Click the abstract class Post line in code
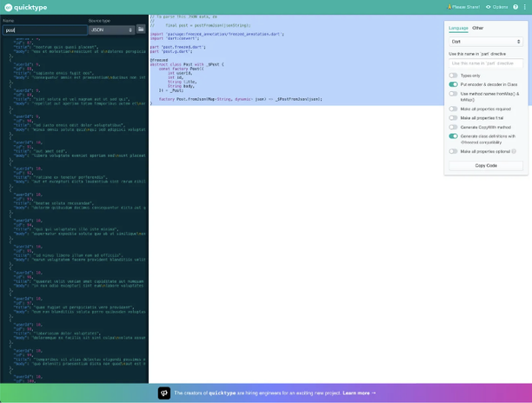 click(x=187, y=64)
